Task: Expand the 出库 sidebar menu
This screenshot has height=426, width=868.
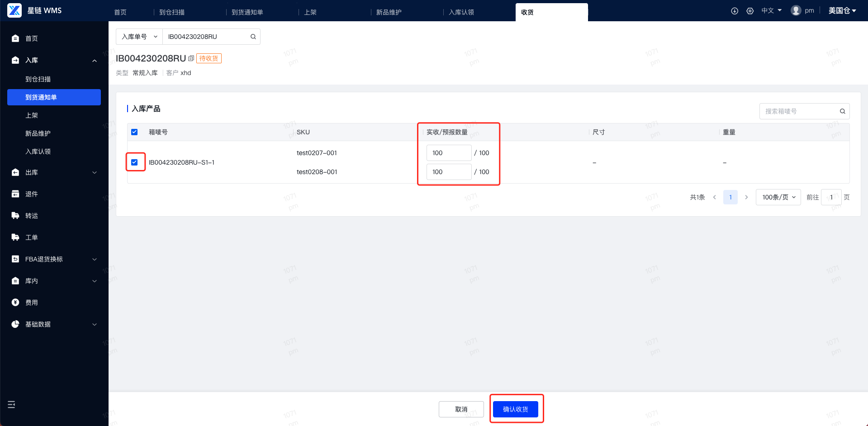Action: 54,172
